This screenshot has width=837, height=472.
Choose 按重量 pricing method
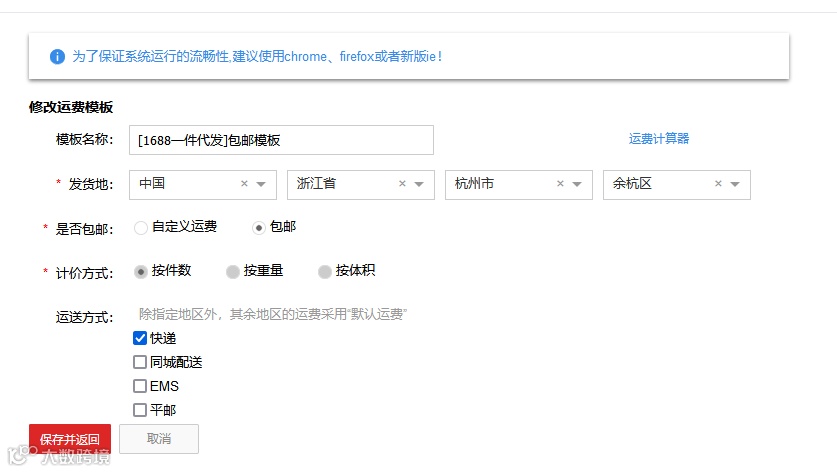[x=232, y=272]
